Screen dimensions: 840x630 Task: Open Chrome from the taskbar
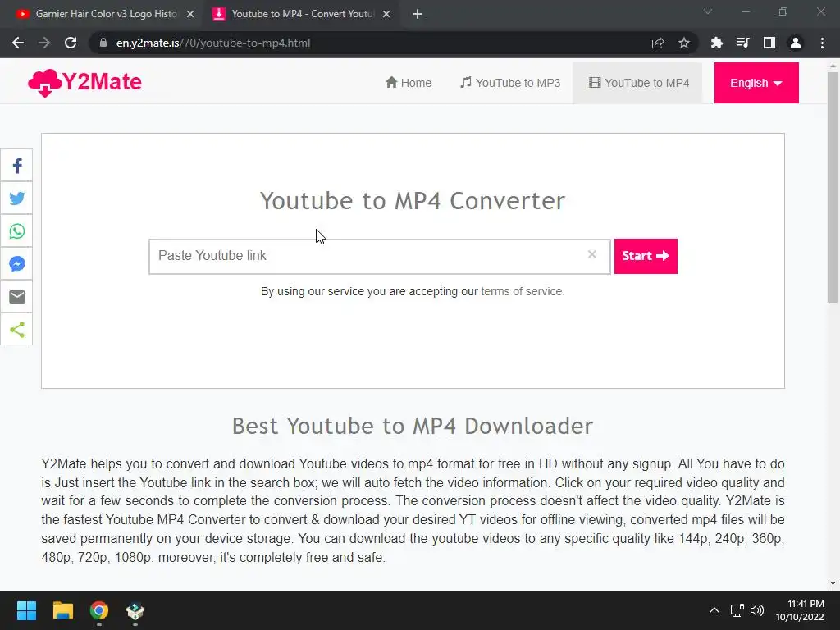point(99,610)
